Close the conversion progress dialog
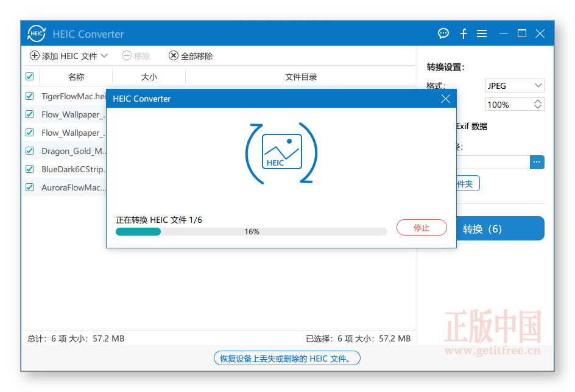The image size is (575, 392). pos(445,99)
